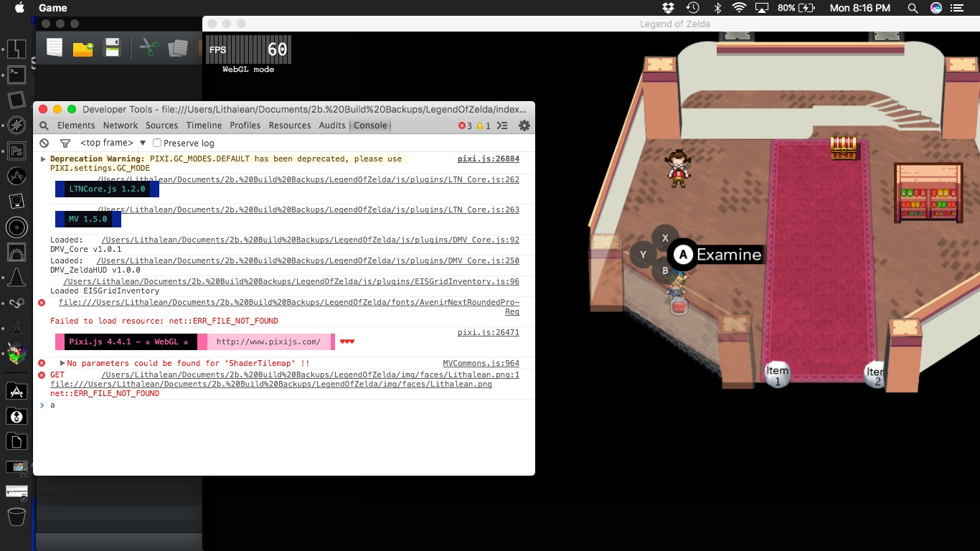The width and height of the screenshot is (980, 551).
Task: Open the console filter funnel icon
Action: coord(65,143)
